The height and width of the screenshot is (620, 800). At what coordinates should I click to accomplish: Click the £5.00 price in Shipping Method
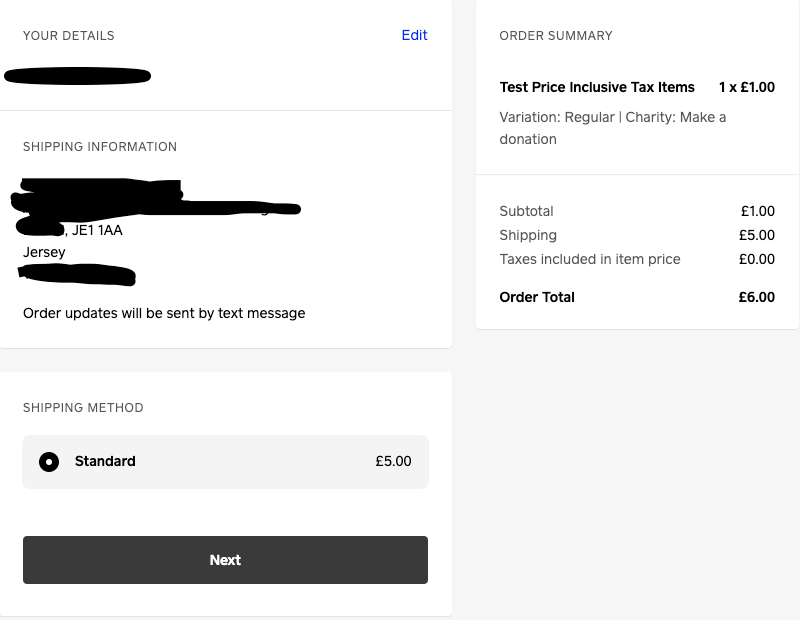[x=393, y=462]
